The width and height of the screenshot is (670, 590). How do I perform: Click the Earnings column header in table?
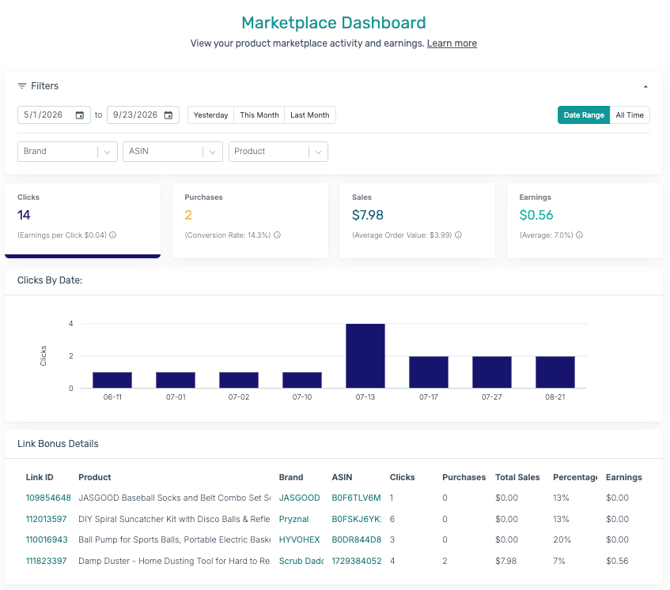click(624, 477)
